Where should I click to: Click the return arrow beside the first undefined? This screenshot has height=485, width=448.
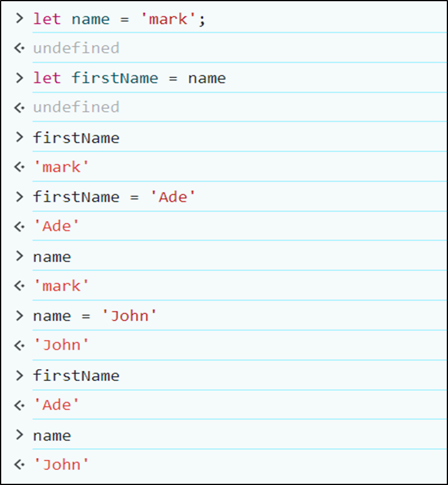point(19,48)
